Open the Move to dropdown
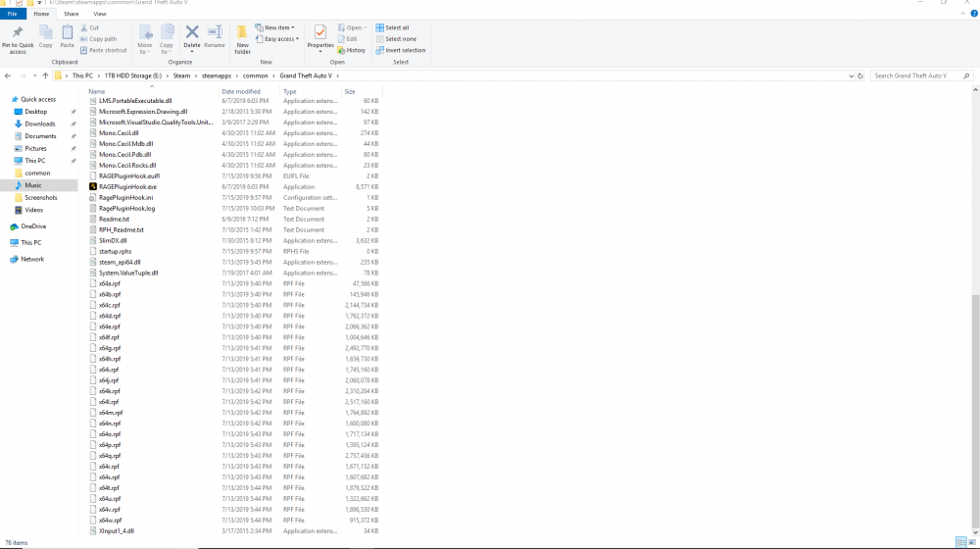This screenshot has width=980, height=549. click(145, 39)
